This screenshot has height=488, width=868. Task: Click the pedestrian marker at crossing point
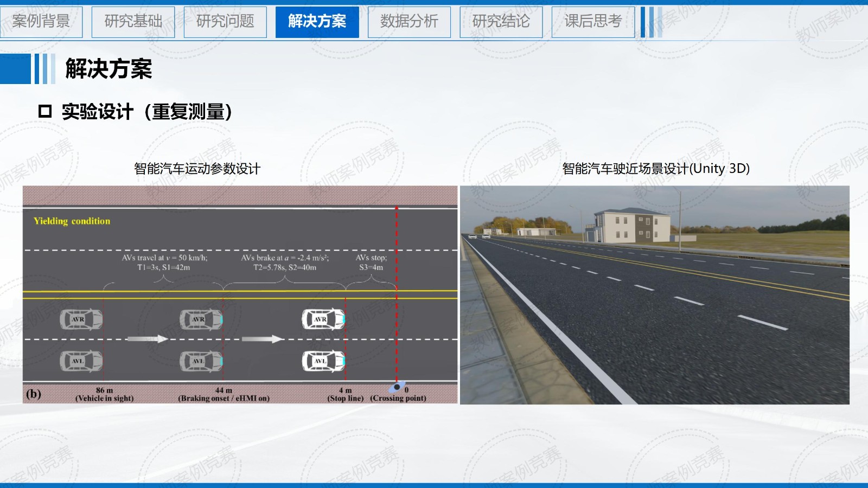[x=397, y=388]
